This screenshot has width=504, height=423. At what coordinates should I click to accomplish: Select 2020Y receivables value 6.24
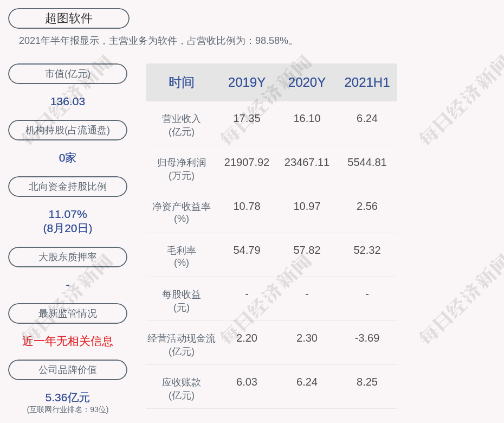coord(307,382)
